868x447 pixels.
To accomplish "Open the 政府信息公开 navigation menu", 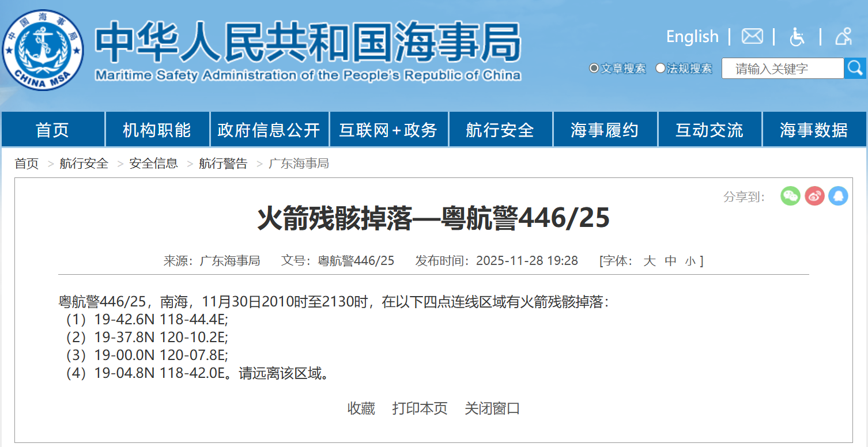I will click(269, 130).
